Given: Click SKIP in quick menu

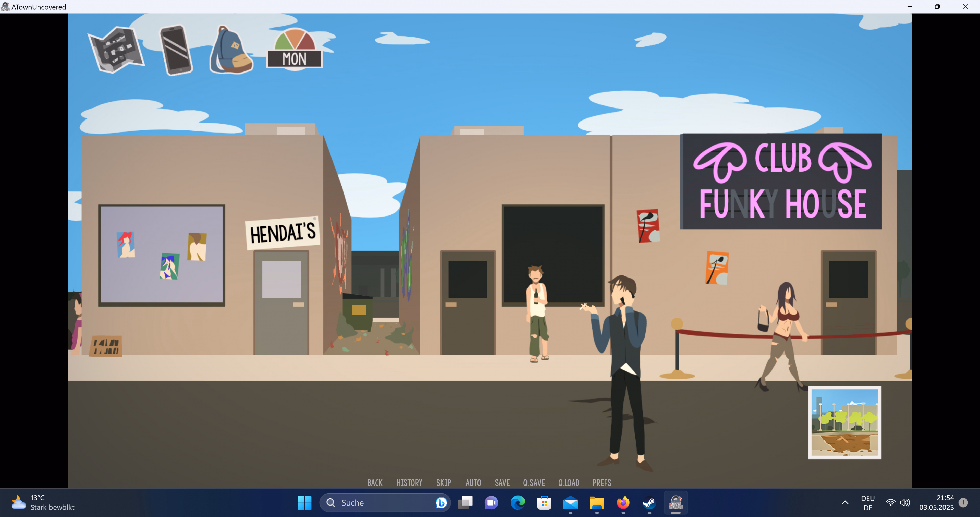Looking at the screenshot, I should pyautogui.click(x=444, y=483).
